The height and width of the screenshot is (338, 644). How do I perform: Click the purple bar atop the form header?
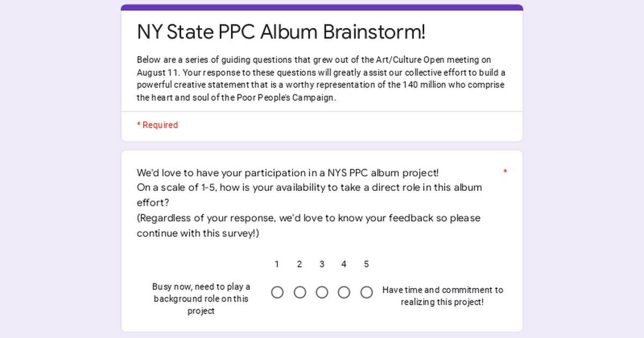(322, 8)
